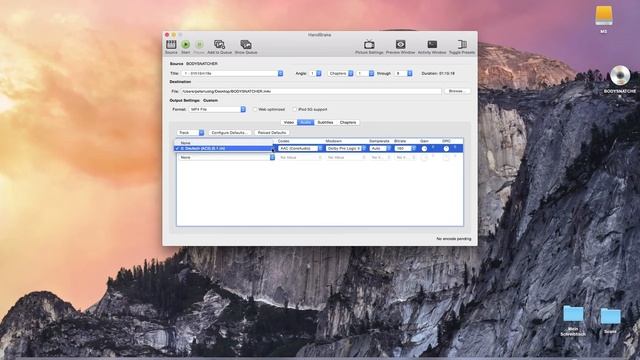
Task: Open the Preview Window eye icon
Action: click(400, 44)
